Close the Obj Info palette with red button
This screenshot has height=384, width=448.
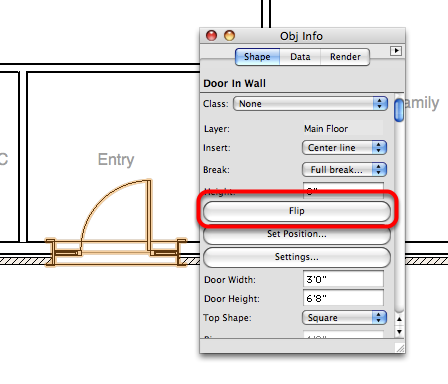[211, 35]
